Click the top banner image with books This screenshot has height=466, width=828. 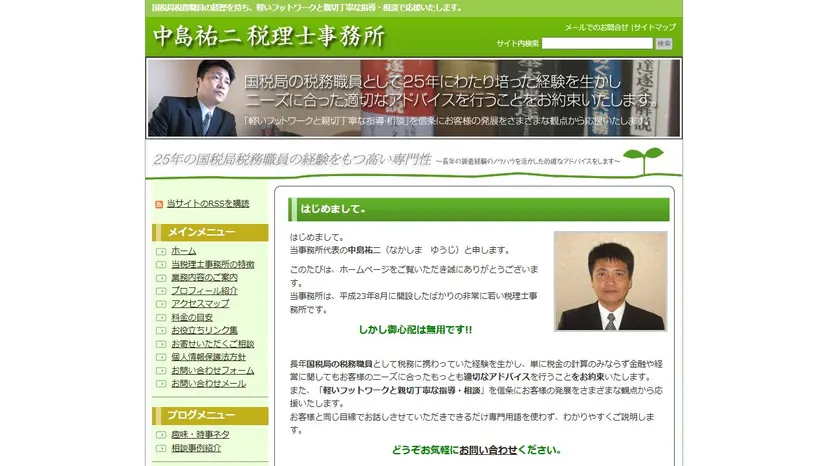pyautogui.click(x=414, y=98)
